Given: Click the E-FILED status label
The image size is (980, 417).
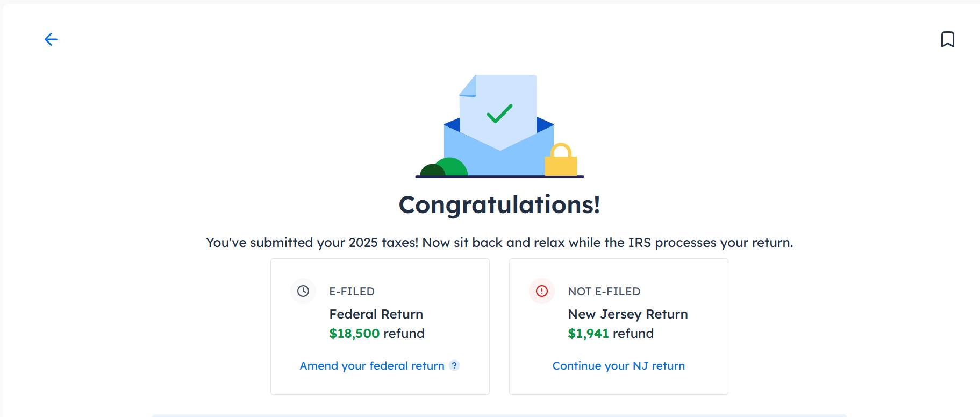Looking at the screenshot, I should (x=352, y=292).
